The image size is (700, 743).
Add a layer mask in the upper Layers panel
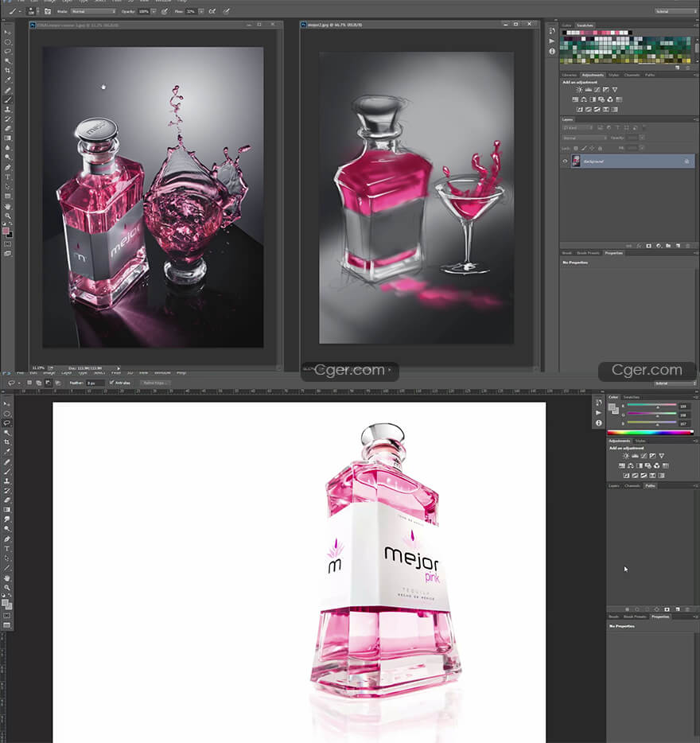pos(648,246)
